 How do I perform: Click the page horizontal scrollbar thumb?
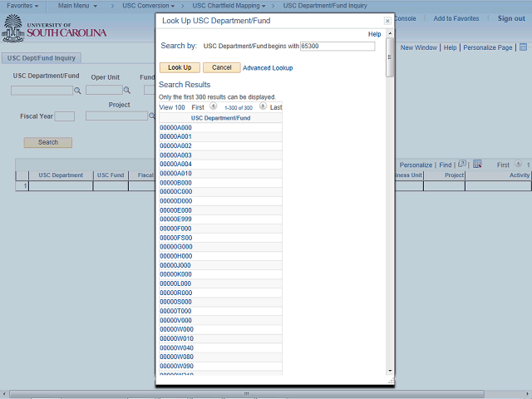pos(247,394)
